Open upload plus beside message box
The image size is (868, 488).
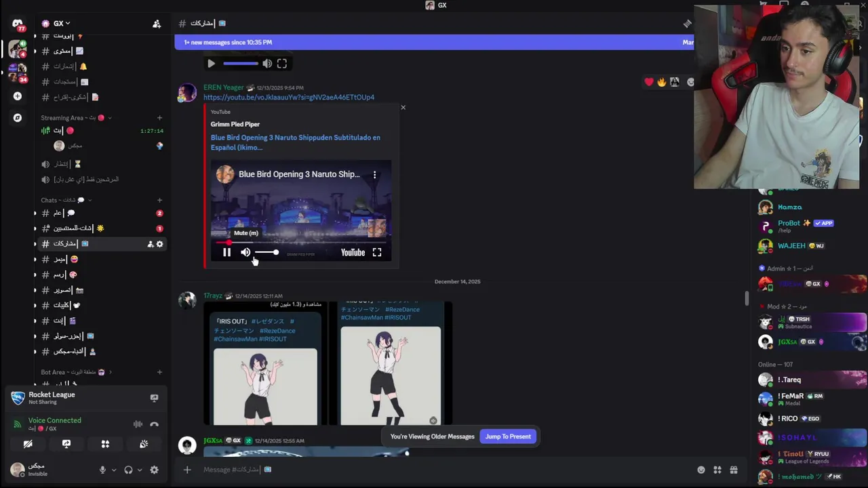coord(187,470)
